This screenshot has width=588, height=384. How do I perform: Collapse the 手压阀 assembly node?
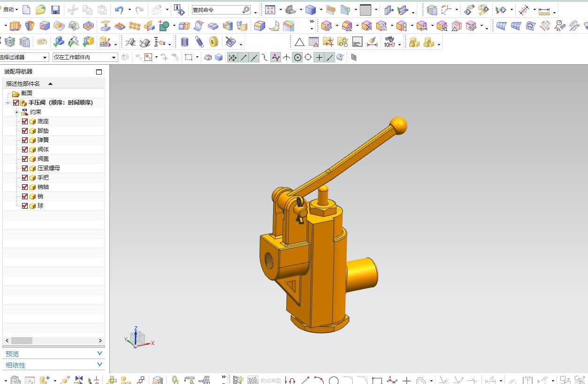(8, 103)
